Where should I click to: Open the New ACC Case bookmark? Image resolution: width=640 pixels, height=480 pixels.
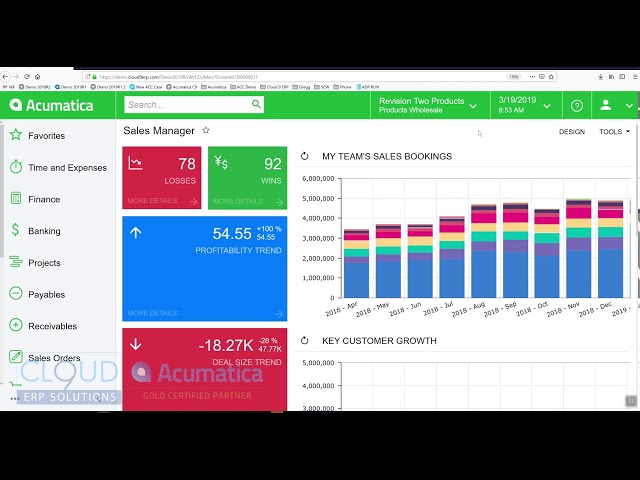[146, 87]
